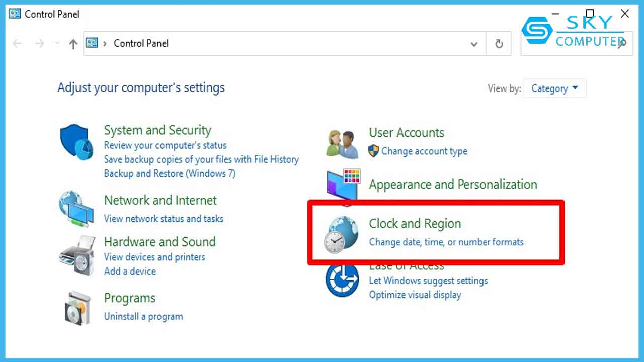The width and height of the screenshot is (644, 362).
Task: Click the Hardware and Sound printer icon
Action: click(x=76, y=256)
